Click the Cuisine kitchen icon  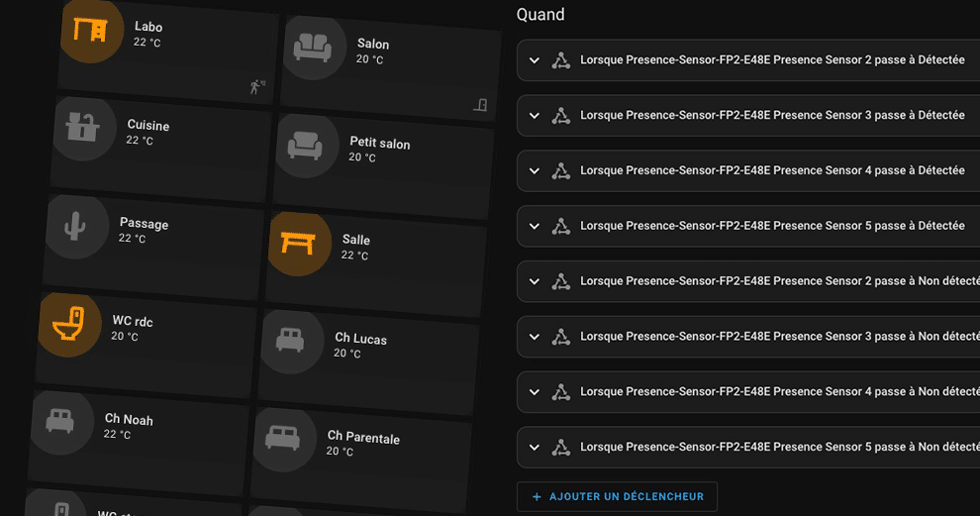click(84, 128)
